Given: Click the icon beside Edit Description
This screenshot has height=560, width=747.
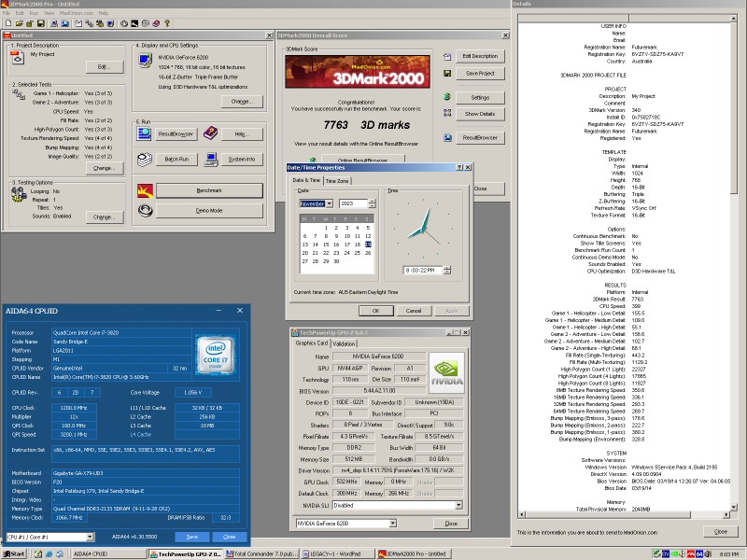Looking at the screenshot, I should pos(447,57).
